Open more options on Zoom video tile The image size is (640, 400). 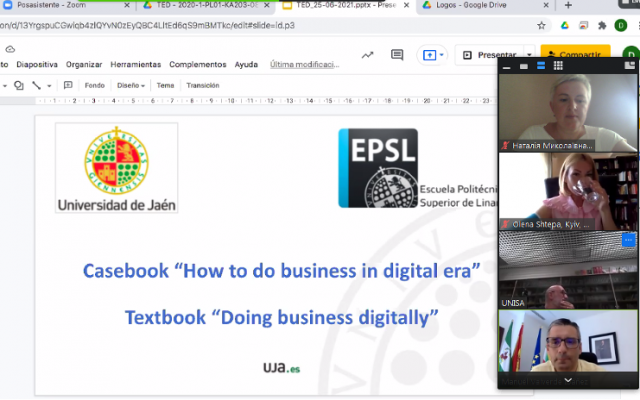pos(628,240)
